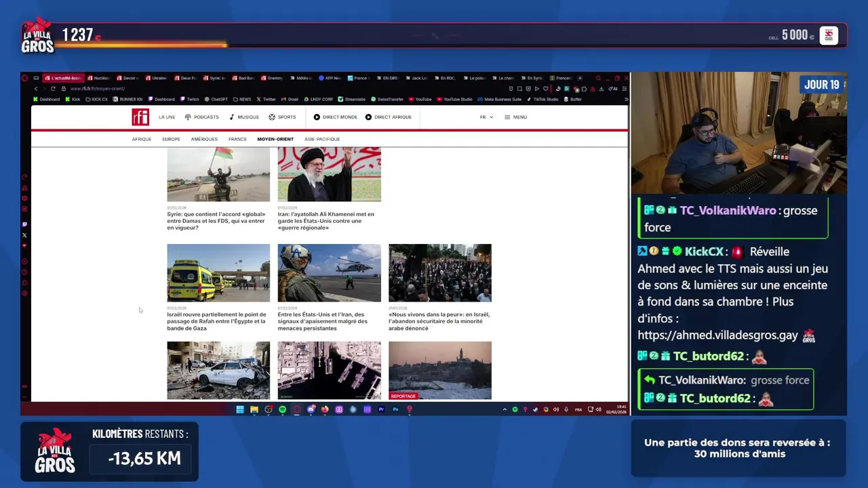Open the TikTok Studio bookmark
Screen dimensions: 868x488
542,99
